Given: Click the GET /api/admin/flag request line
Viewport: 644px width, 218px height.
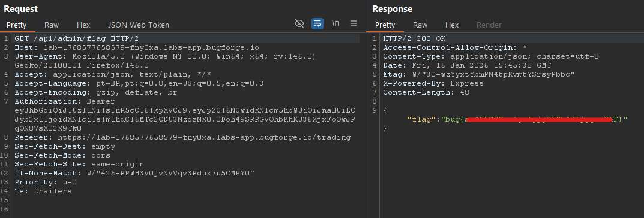Looking at the screenshot, I should (77, 38).
